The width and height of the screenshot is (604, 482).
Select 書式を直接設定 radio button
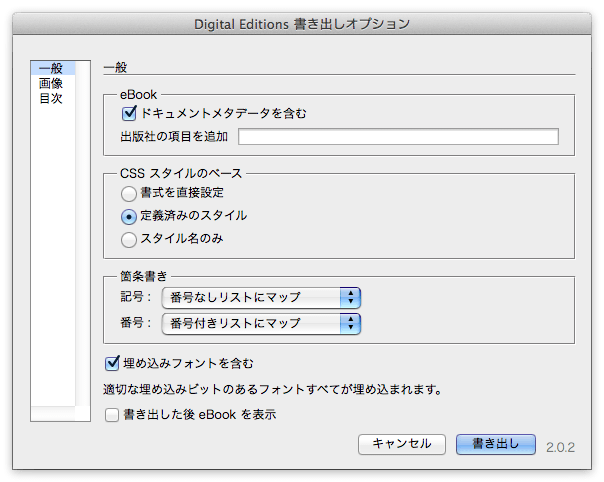click(x=129, y=193)
